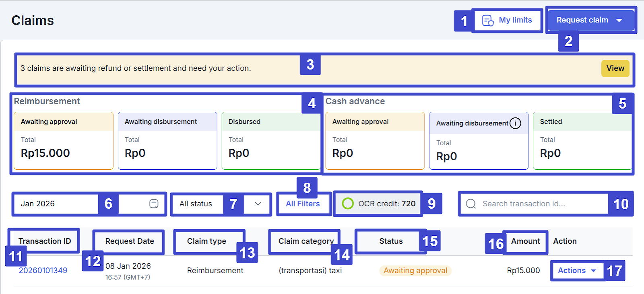
Task: Open the calendar icon in date field
Action: pyautogui.click(x=154, y=204)
